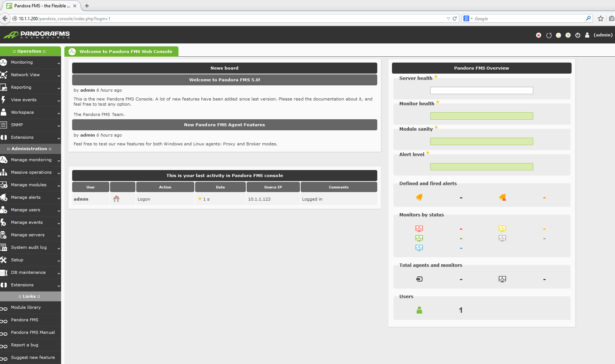
Task: Click the Alert level progress bar
Action: tap(481, 167)
